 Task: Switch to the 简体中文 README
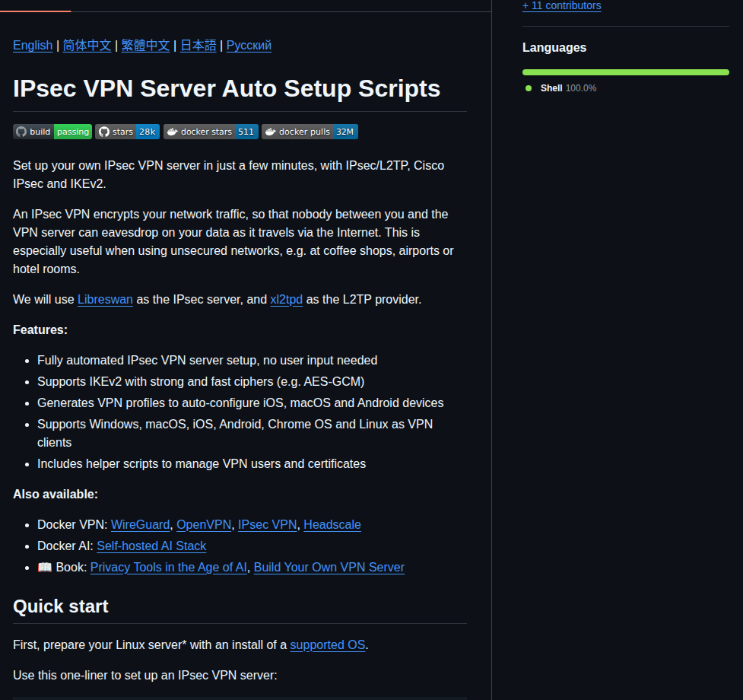pos(87,46)
